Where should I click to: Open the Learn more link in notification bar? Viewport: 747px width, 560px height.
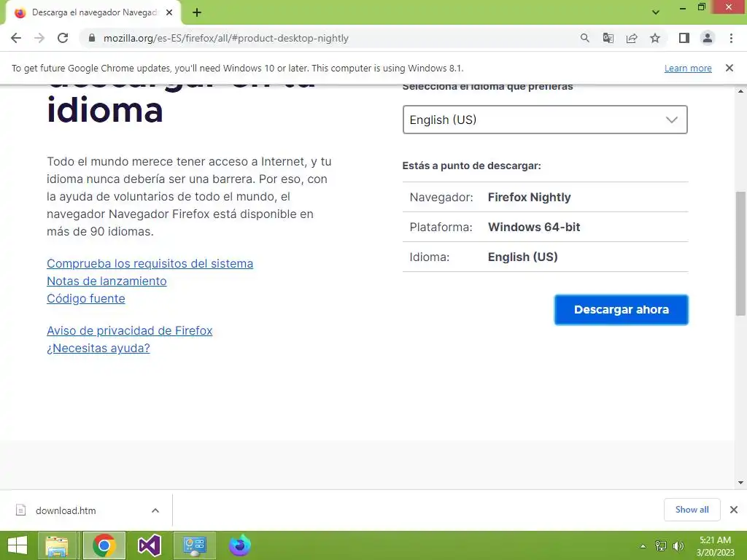[x=688, y=69]
